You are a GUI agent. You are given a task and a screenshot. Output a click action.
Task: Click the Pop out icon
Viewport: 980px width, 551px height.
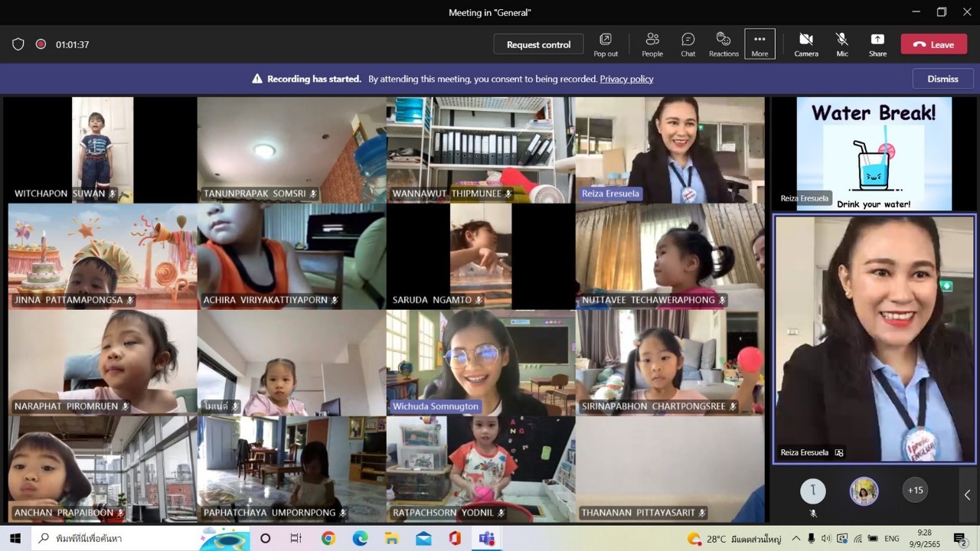605,44
